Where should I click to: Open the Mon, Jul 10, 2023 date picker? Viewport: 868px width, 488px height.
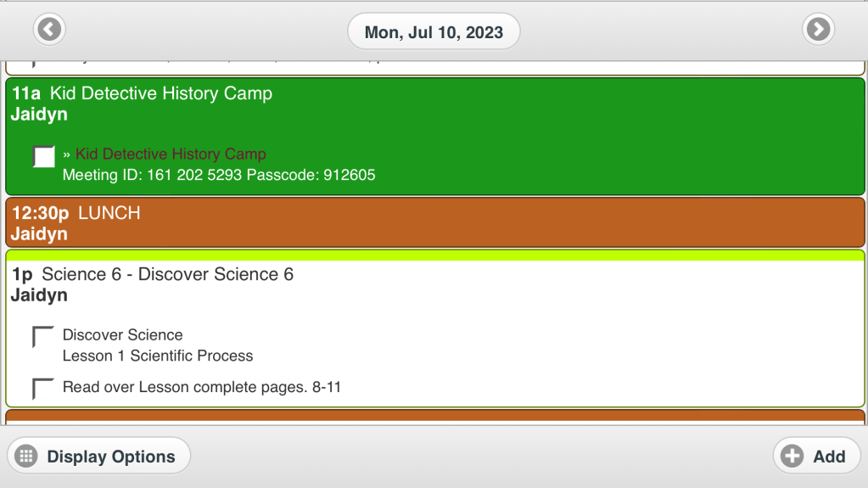[x=434, y=32]
